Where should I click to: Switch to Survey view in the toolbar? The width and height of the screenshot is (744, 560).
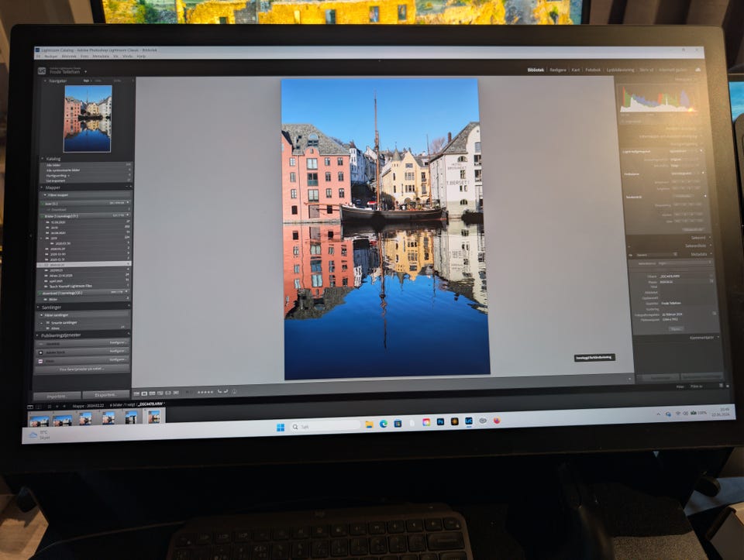(160, 393)
